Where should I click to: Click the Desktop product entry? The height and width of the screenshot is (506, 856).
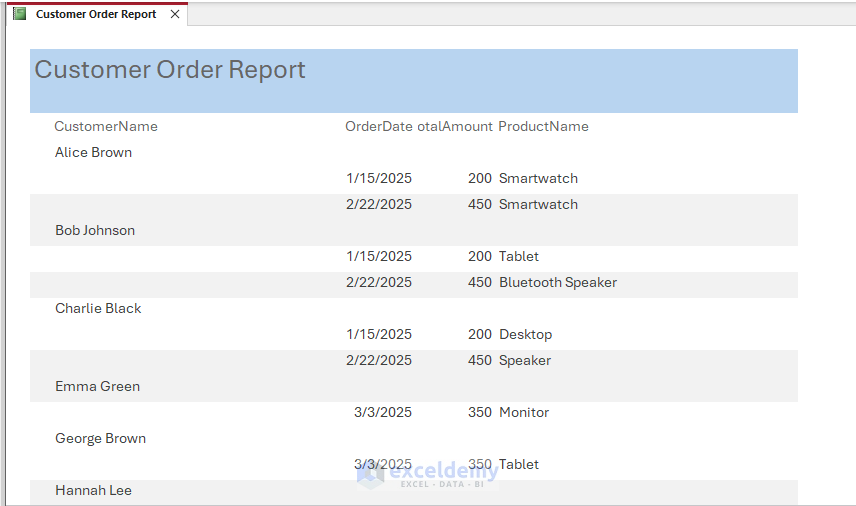[525, 334]
